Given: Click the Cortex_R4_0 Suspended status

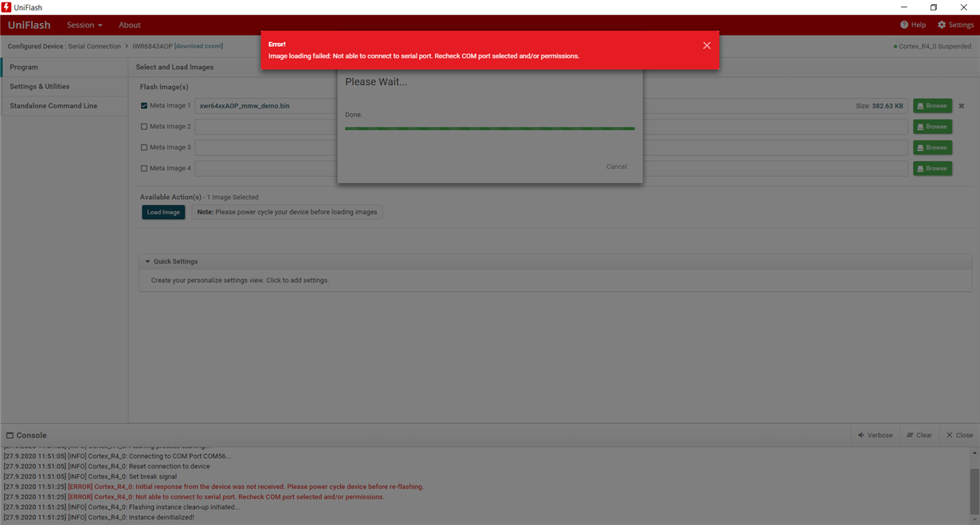Looking at the screenshot, I should [x=932, y=46].
